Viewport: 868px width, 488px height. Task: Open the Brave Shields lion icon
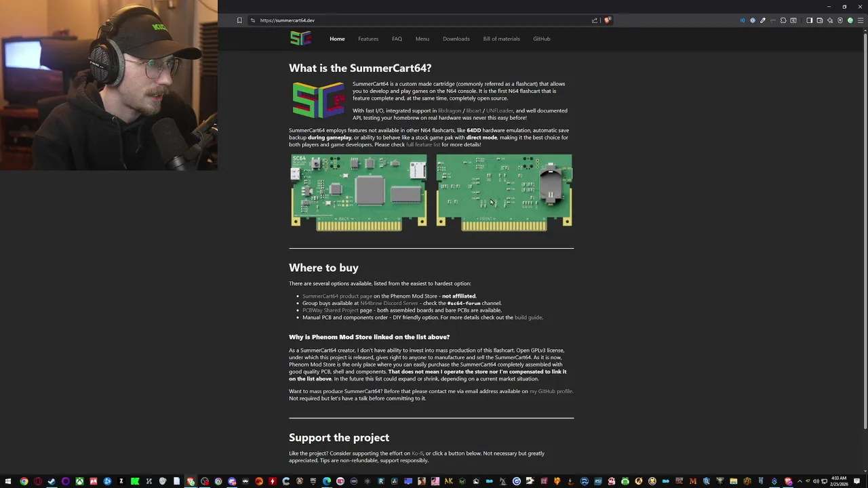[x=607, y=20]
